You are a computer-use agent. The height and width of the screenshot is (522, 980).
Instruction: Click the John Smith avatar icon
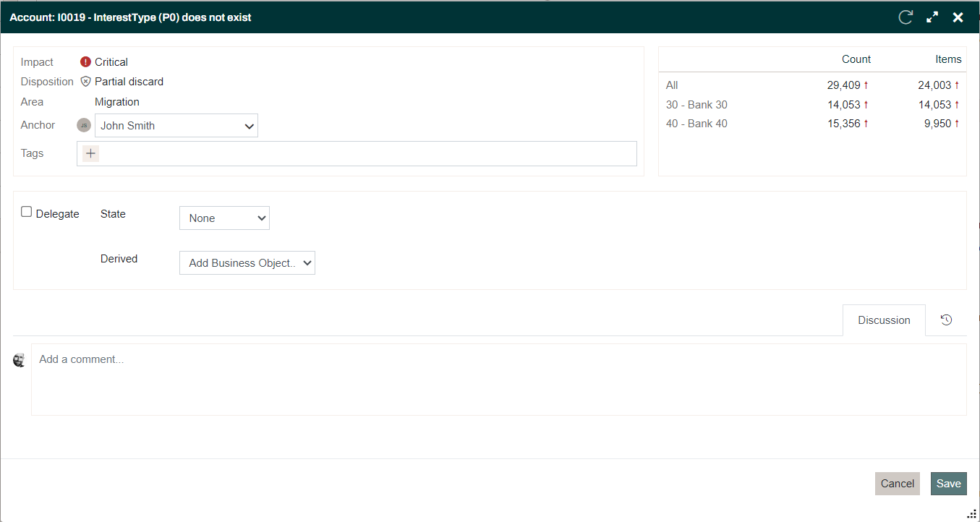click(x=84, y=125)
